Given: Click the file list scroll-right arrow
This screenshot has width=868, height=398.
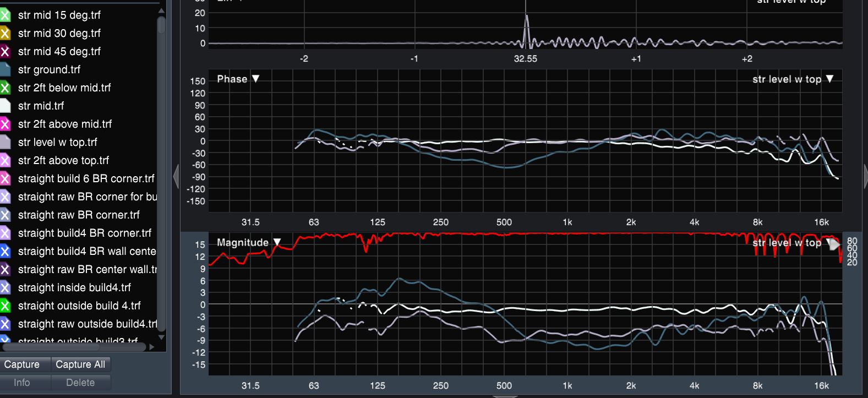Looking at the screenshot, I should coord(151,347).
